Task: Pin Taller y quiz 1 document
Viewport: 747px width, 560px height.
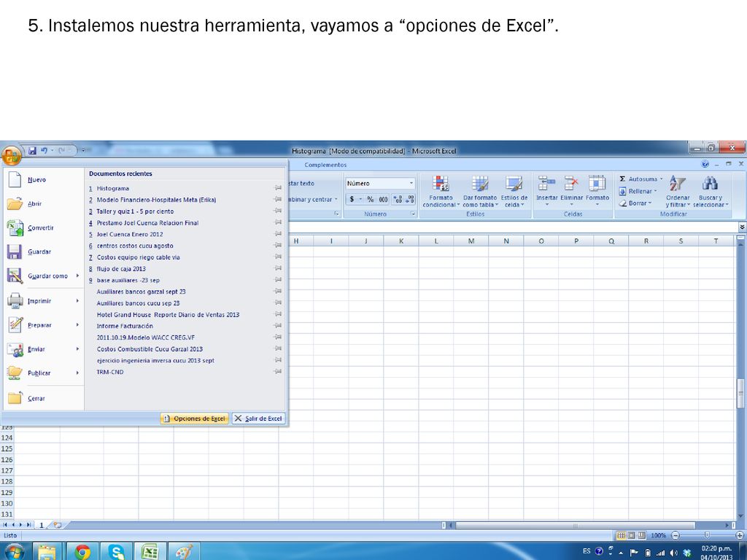Action: coord(278,211)
